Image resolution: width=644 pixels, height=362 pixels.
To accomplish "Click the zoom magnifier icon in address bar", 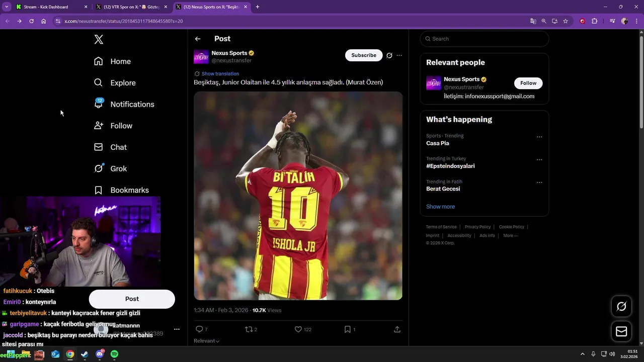I will (544, 21).
